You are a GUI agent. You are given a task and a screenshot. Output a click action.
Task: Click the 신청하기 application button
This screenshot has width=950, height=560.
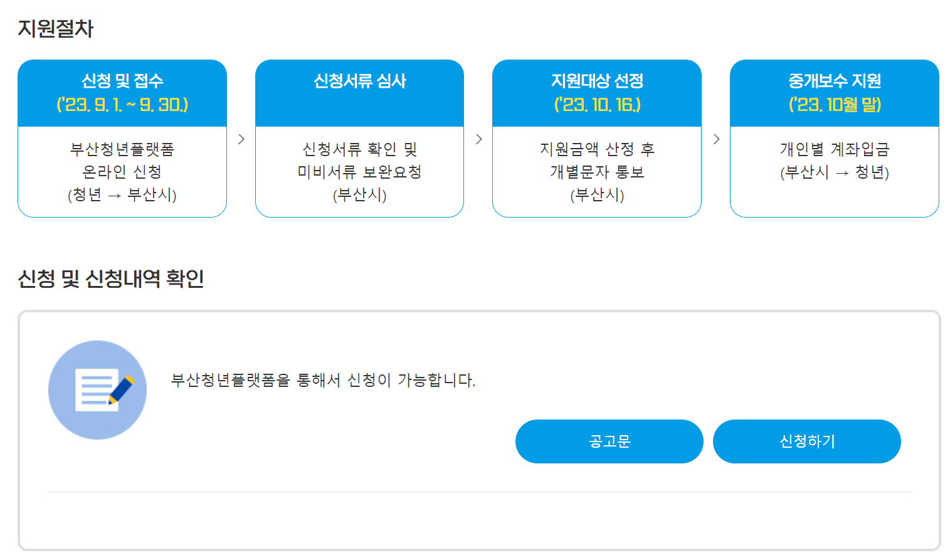[x=806, y=441]
